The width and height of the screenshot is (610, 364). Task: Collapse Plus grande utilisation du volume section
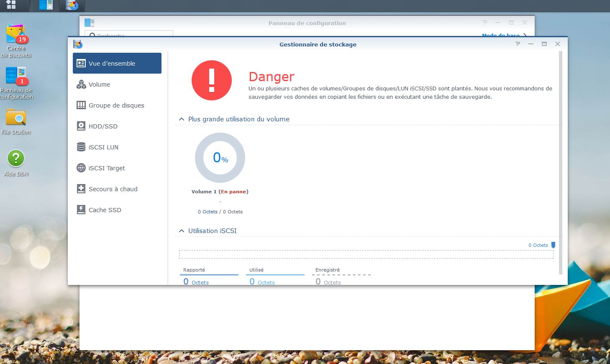[x=182, y=119]
